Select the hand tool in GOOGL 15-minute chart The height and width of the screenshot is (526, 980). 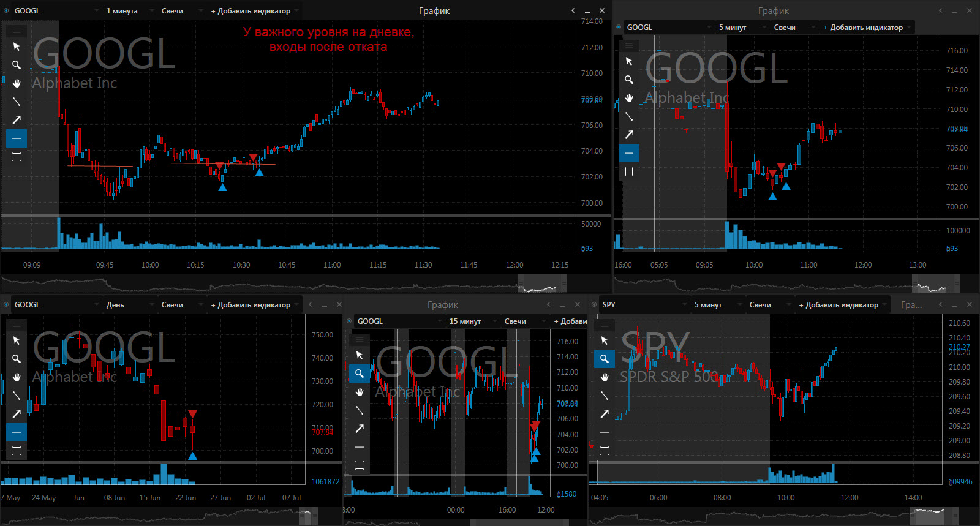(360, 392)
